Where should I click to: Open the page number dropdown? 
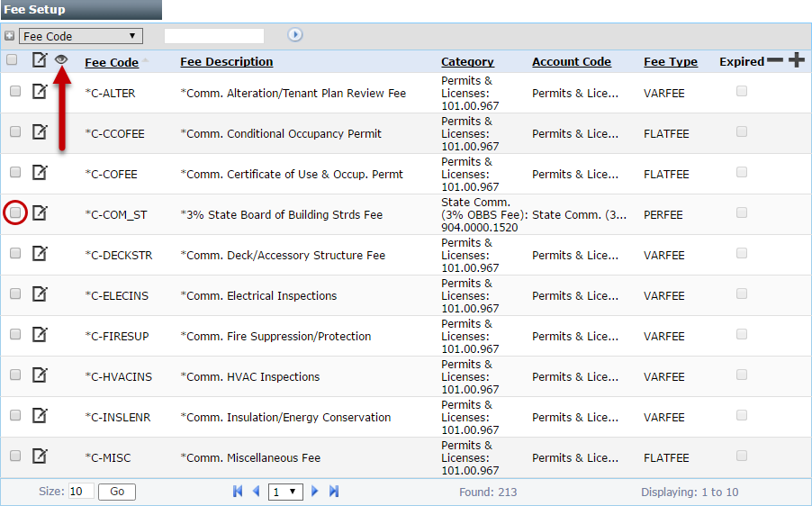click(286, 492)
